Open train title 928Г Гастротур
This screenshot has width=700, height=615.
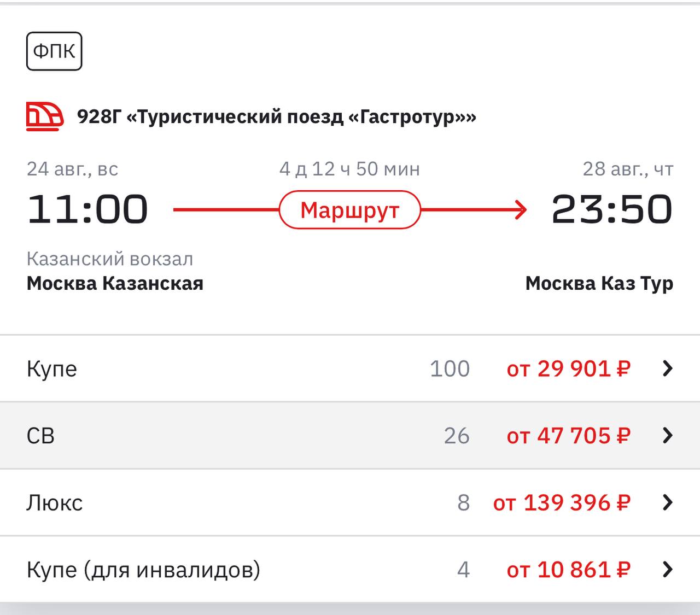point(277,116)
